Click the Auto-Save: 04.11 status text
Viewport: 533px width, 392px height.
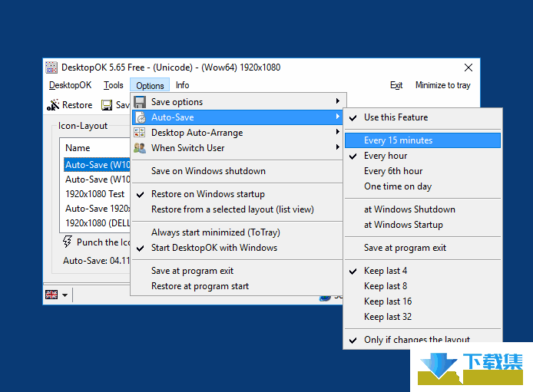point(97,261)
